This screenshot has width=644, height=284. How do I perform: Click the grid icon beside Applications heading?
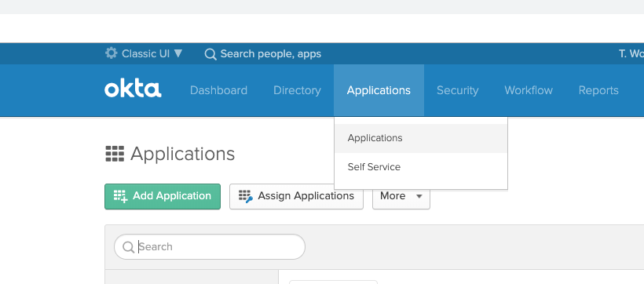pos(115,154)
